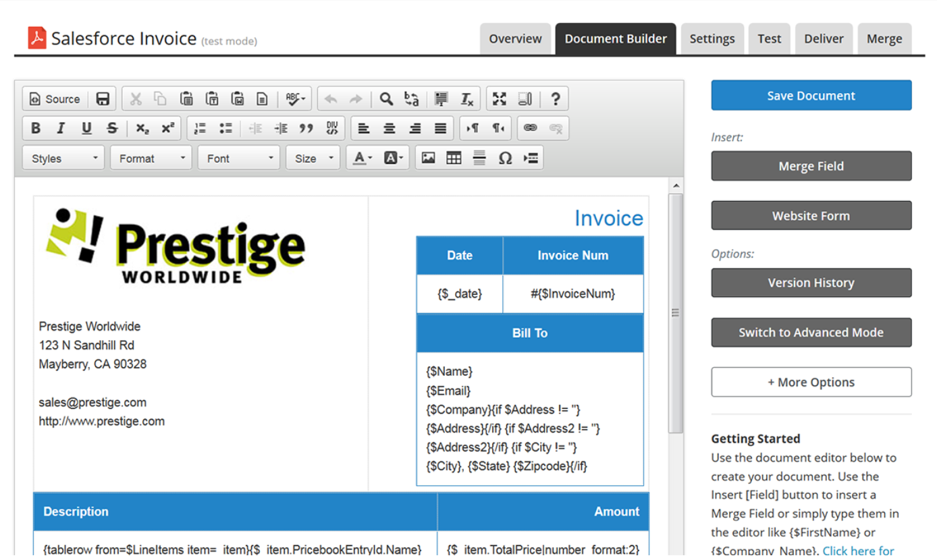Open the spell checker ABC dropdown

click(x=295, y=99)
